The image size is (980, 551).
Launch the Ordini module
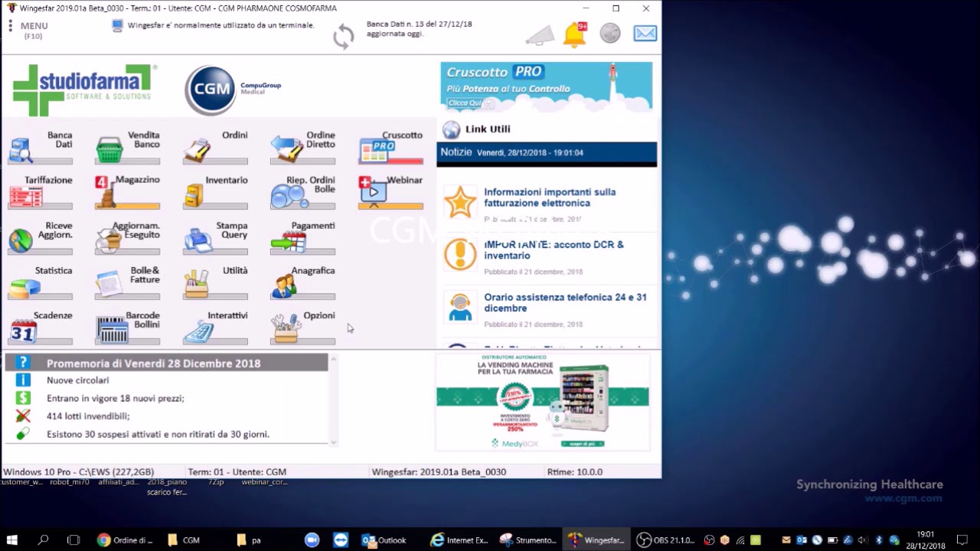215,147
